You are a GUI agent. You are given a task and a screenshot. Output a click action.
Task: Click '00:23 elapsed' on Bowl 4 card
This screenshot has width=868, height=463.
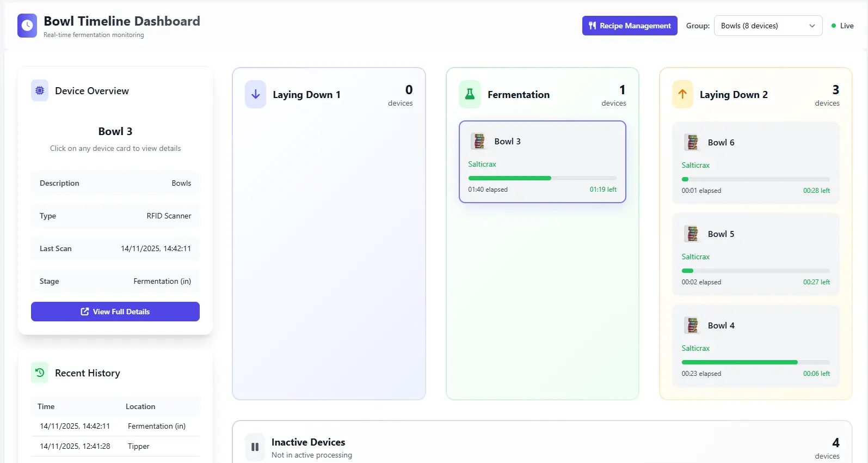(x=701, y=374)
